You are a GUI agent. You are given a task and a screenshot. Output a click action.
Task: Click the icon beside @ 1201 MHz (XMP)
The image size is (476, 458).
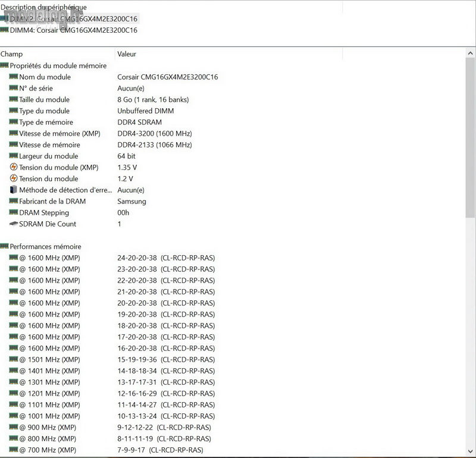pyautogui.click(x=13, y=393)
